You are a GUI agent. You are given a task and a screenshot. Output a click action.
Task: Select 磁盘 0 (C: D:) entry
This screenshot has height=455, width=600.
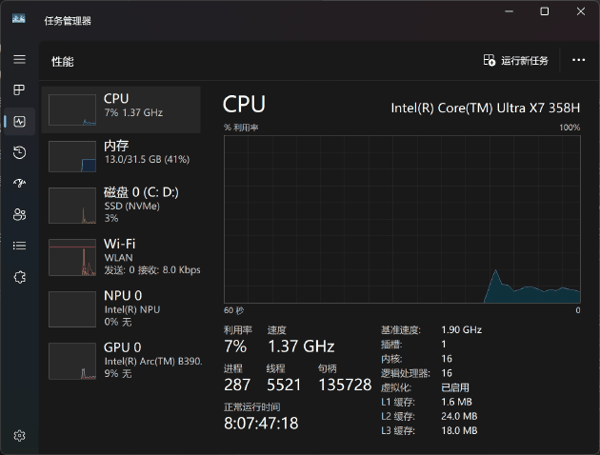121,205
